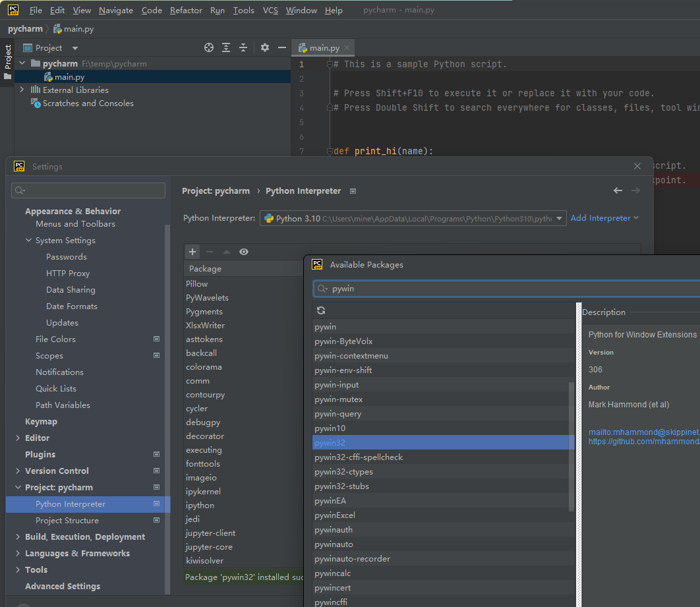This screenshot has width=700, height=607.
Task: Click pycharm breadcrumb in navigation bar
Action: point(26,29)
